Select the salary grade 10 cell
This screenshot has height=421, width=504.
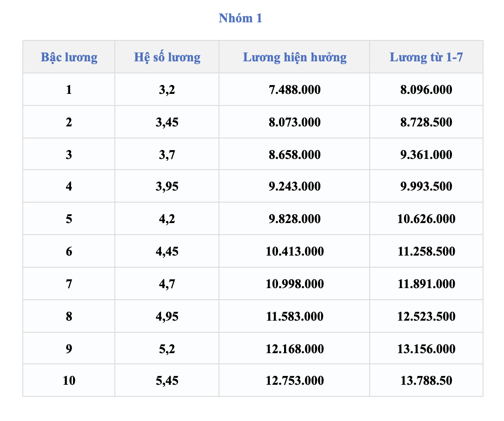[69, 381]
